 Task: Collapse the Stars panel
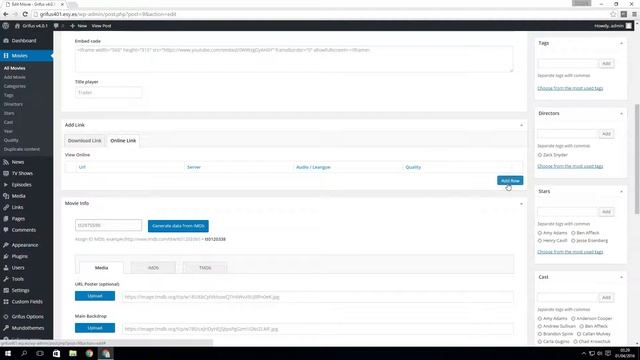(x=621, y=191)
